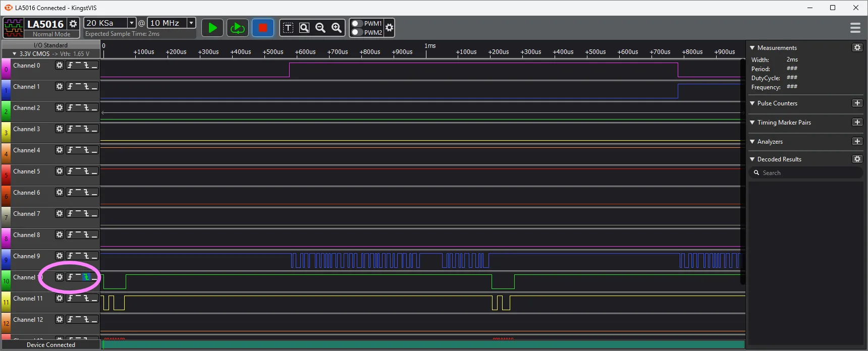Click the zoom-to-fit magnifier icon
The width and height of the screenshot is (868, 351).
[x=304, y=28]
